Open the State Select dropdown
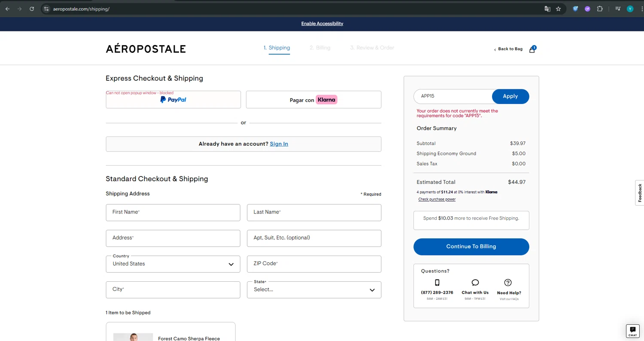Viewport: 644px width, 341px height. coord(314,290)
